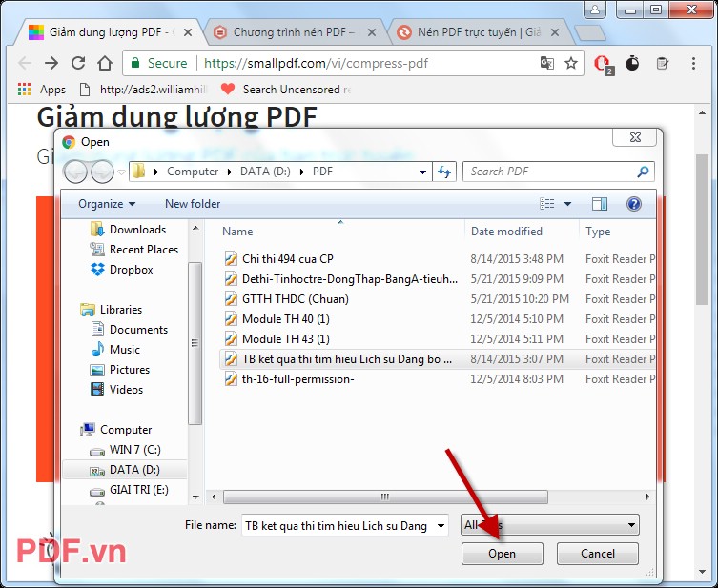This screenshot has width=718, height=588.
Task: Select file th-16-full-permission-
Action: pos(297,379)
